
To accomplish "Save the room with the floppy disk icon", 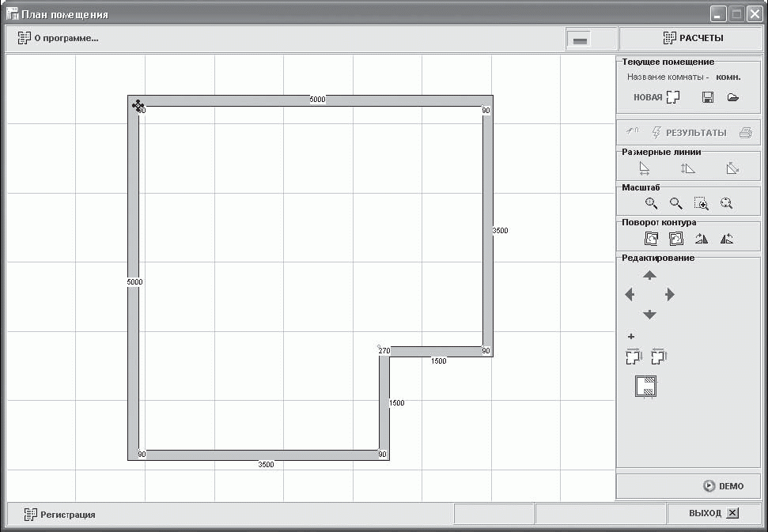I will [707, 97].
